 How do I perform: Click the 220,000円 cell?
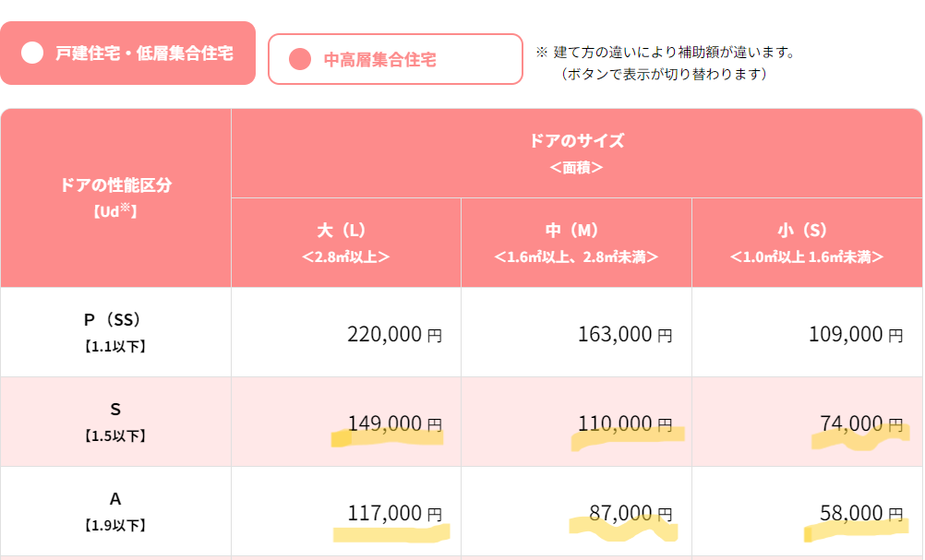click(x=345, y=332)
